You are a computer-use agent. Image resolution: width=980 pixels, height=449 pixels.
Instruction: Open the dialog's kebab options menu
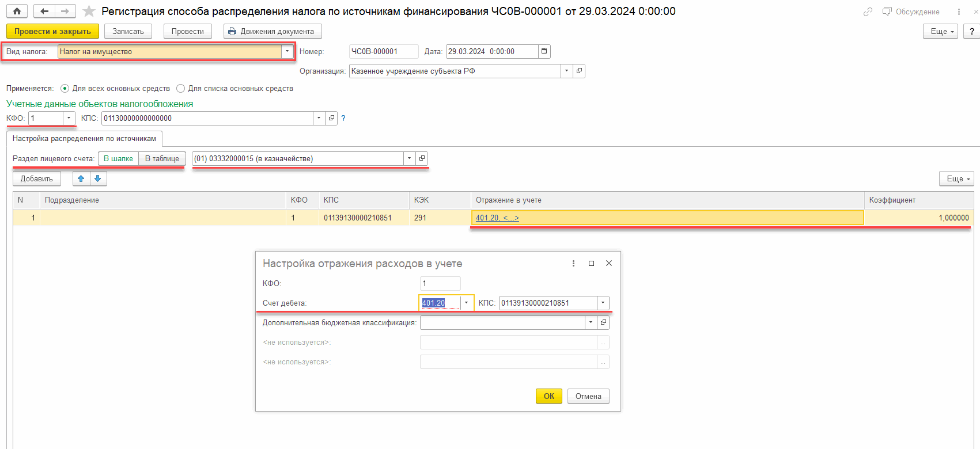[x=573, y=263]
